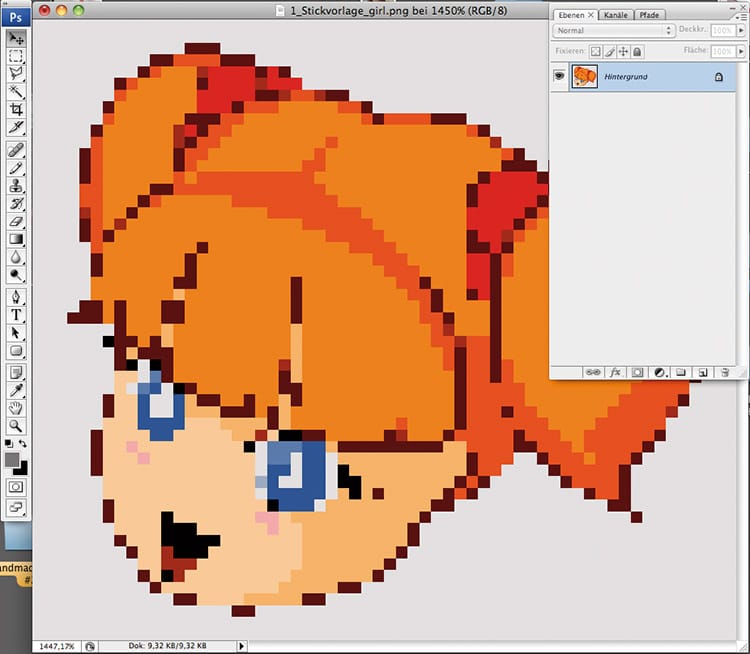Choose the Hand tool
Screen dimensions: 750x654
[16, 408]
